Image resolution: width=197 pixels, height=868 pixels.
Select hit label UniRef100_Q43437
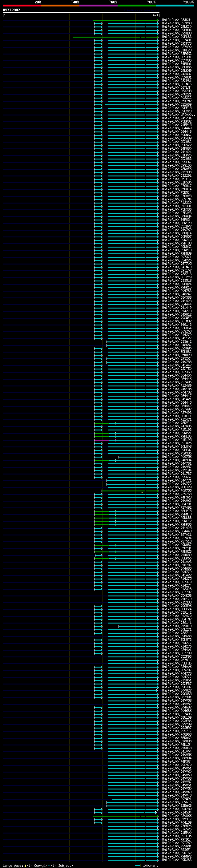point(176,74)
